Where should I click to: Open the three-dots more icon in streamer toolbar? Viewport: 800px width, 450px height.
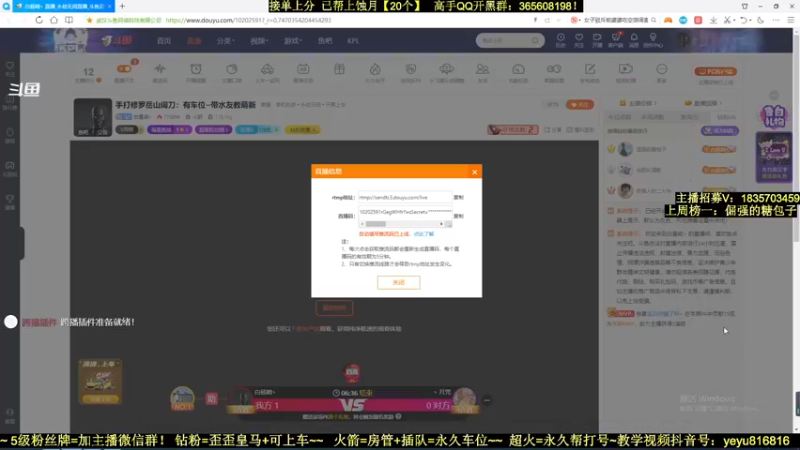(x=662, y=69)
